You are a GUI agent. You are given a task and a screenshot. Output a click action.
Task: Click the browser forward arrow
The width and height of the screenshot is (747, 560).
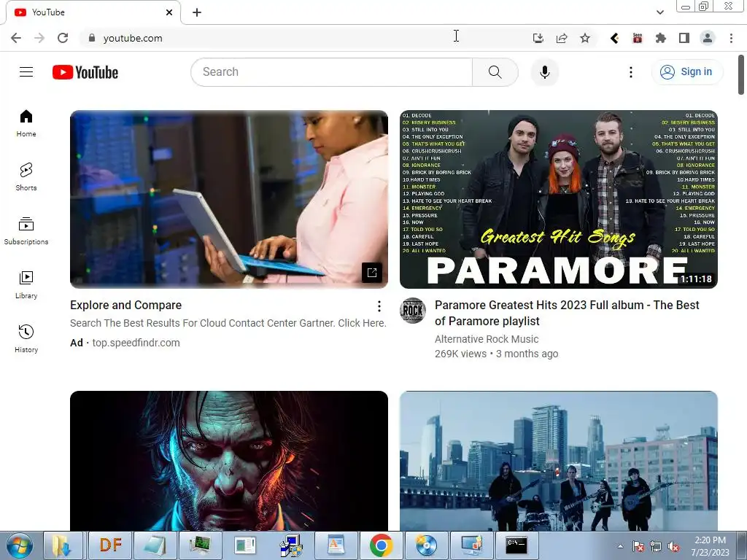pos(39,38)
